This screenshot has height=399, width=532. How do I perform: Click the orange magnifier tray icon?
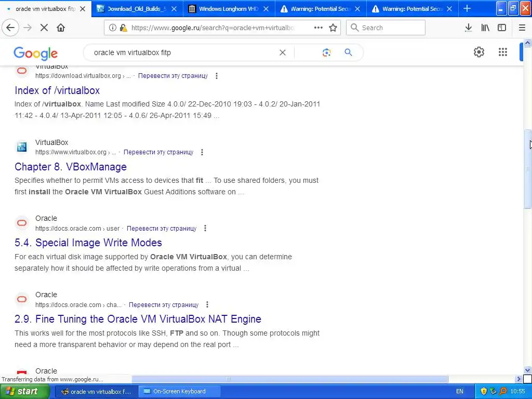coord(503,391)
